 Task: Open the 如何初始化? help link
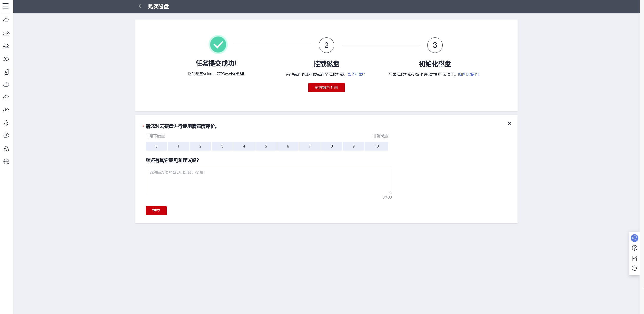(468, 74)
